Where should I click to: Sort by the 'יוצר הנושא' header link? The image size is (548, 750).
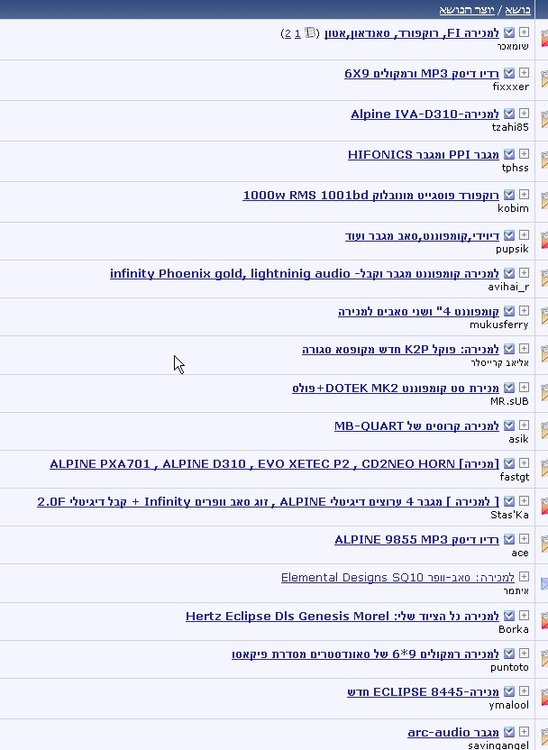point(467,10)
